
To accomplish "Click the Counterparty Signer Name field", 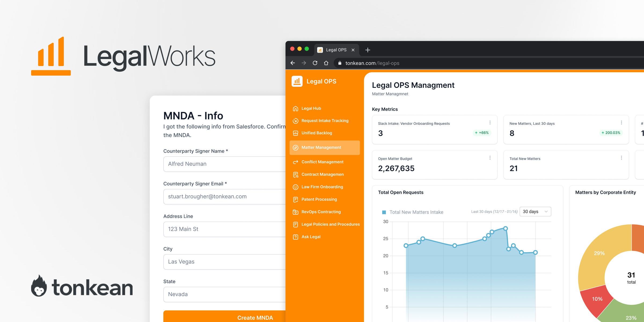I will pyautogui.click(x=224, y=164).
